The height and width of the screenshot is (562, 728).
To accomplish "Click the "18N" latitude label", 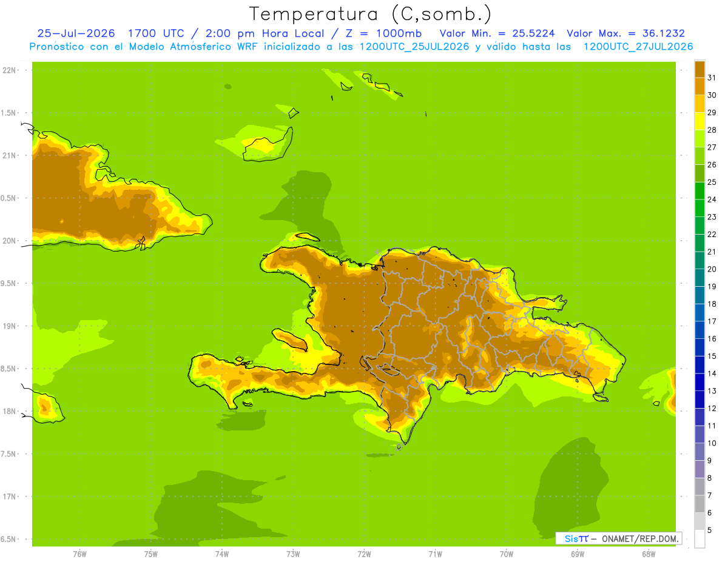I will [10, 411].
